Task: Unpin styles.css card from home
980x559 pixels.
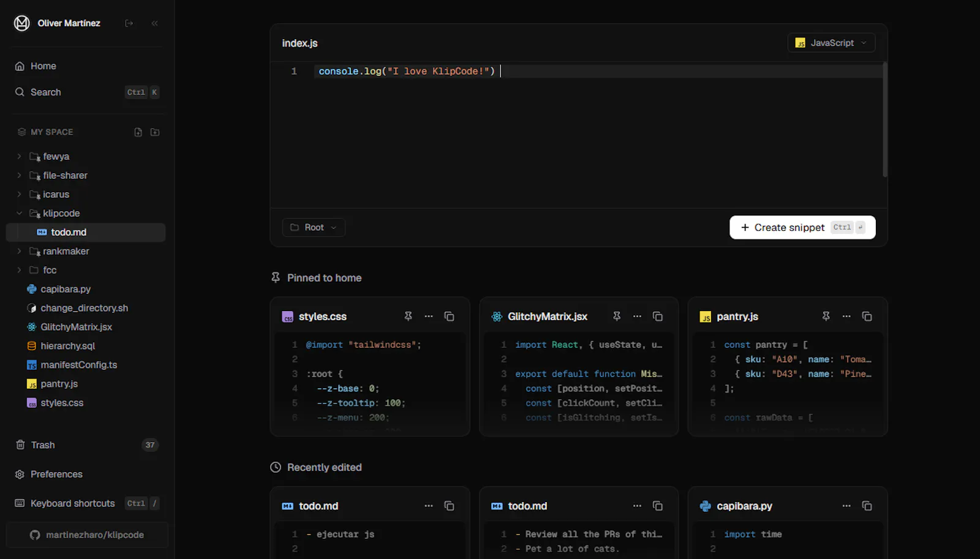Action: click(408, 317)
